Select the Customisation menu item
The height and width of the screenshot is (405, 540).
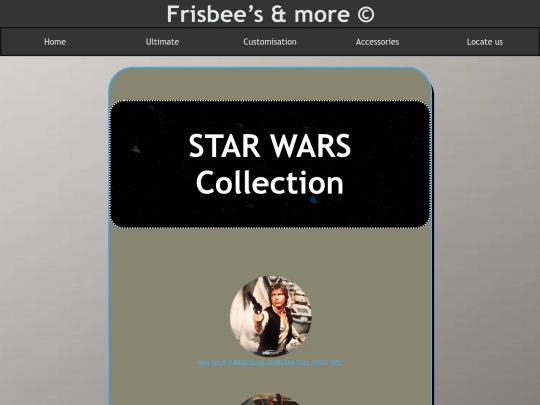[270, 42]
